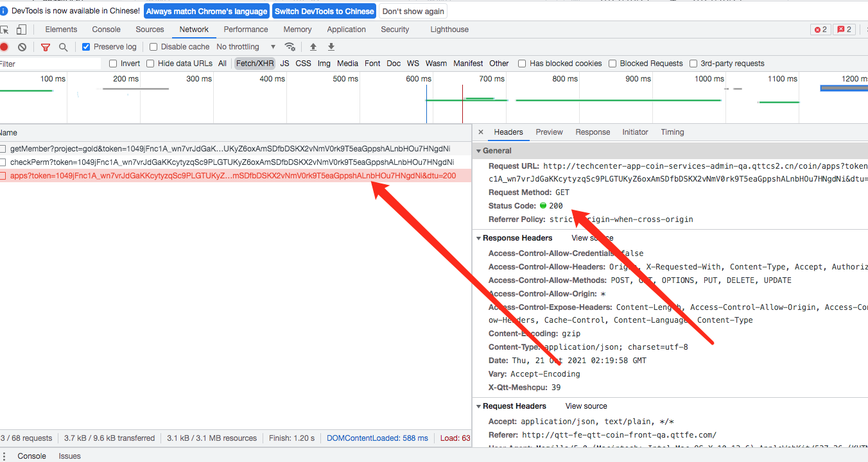
Task: Stop recording network log red button
Action: pyautogui.click(x=4, y=47)
